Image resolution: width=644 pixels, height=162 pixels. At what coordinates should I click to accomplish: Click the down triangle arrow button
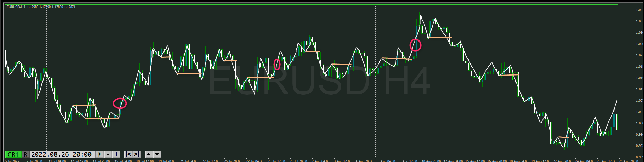coord(157,154)
